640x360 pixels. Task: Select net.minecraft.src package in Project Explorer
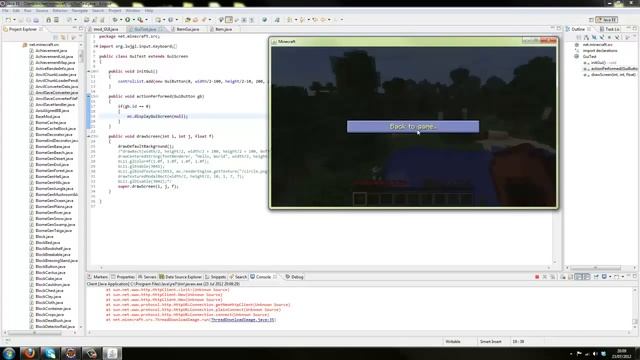pos(43,44)
